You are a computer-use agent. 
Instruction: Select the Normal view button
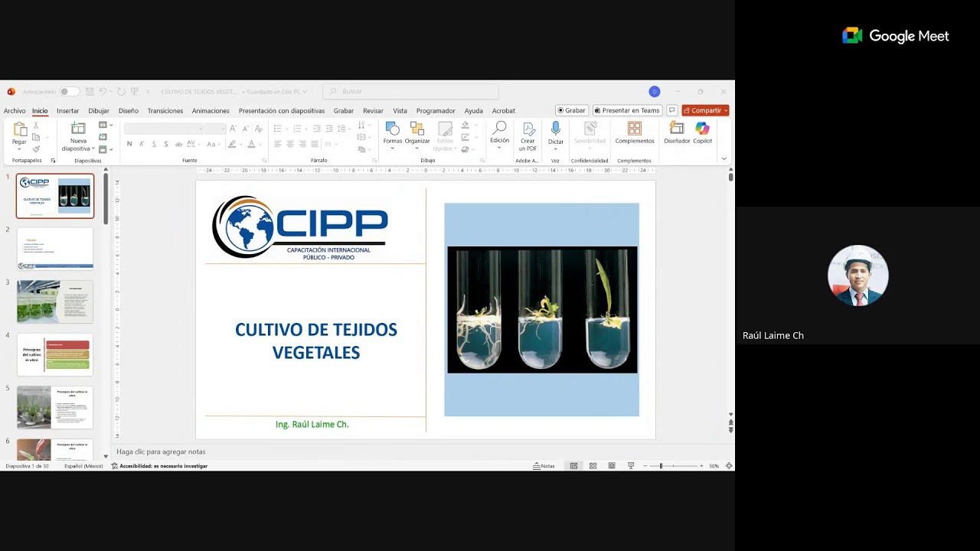click(x=573, y=465)
